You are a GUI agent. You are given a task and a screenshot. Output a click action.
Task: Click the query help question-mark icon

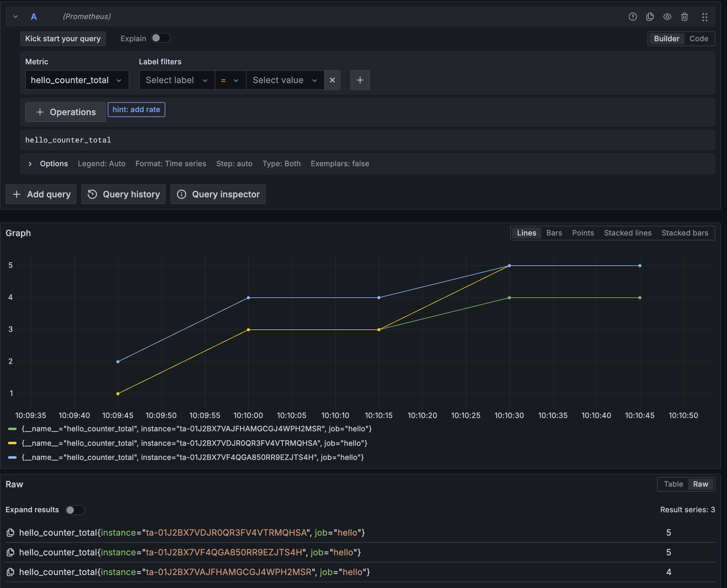click(x=632, y=17)
